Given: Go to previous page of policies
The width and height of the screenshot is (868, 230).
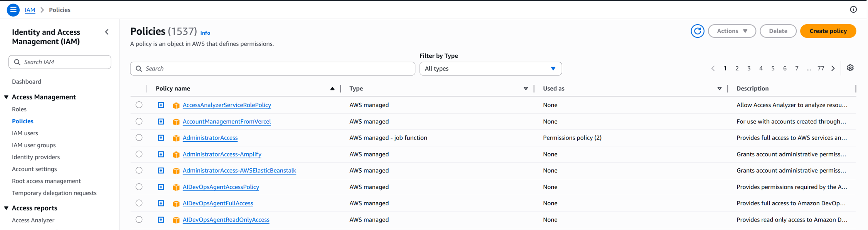Looking at the screenshot, I should point(713,69).
